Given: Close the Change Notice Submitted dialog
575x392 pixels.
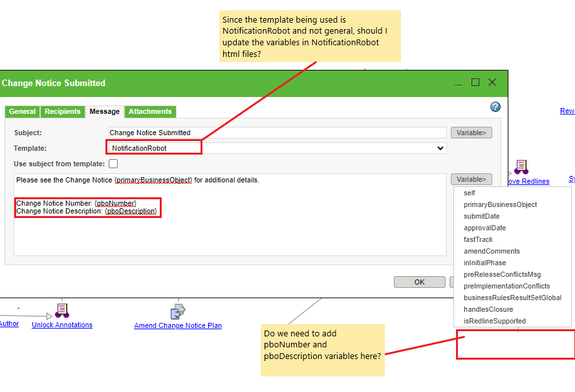Looking at the screenshot, I should pyautogui.click(x=492, y=83).
